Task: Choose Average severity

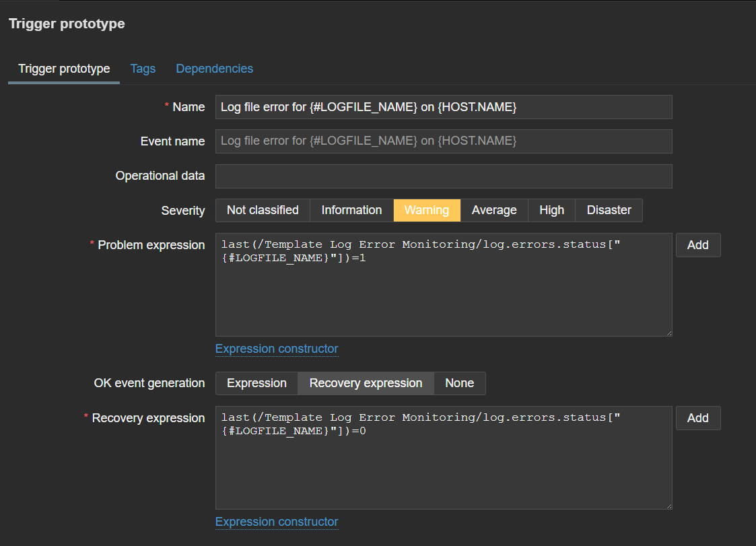Action: 494,210
